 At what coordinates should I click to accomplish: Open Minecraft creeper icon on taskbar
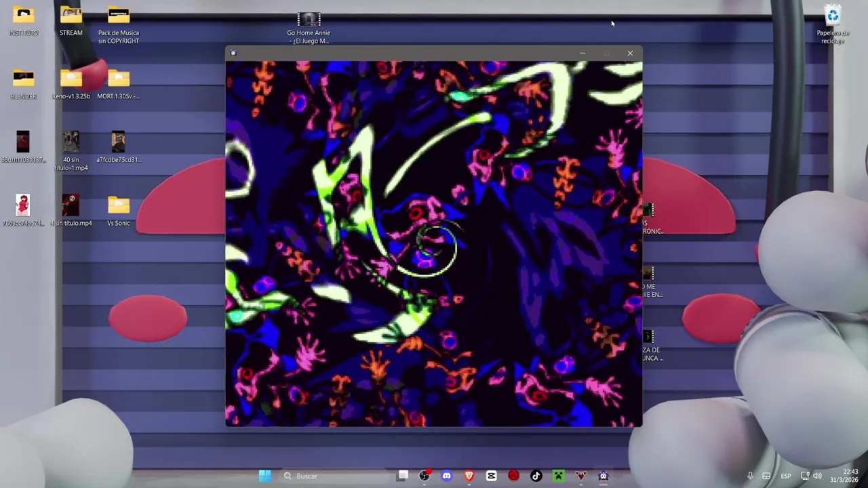click(x=558, y=476)
